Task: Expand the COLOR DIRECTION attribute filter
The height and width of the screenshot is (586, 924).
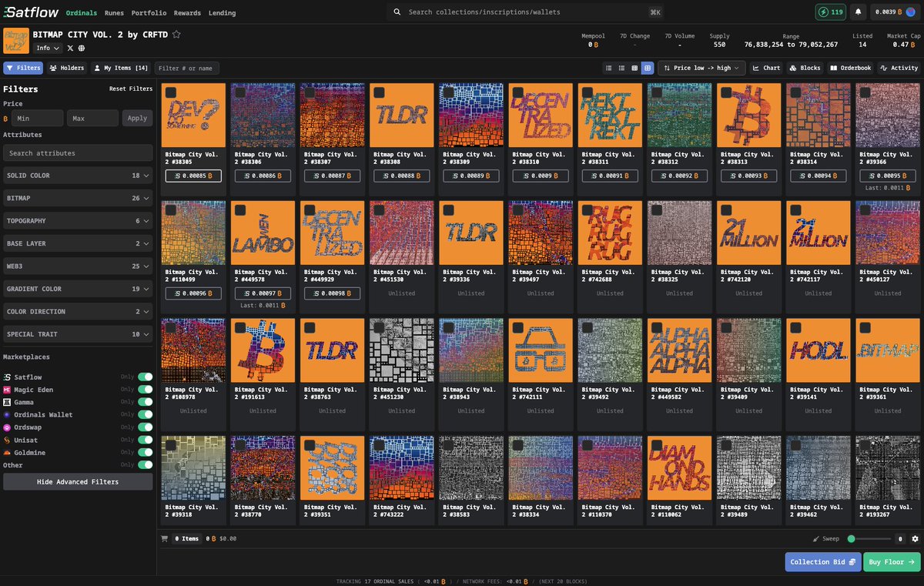Action: [x=78, y=312]
